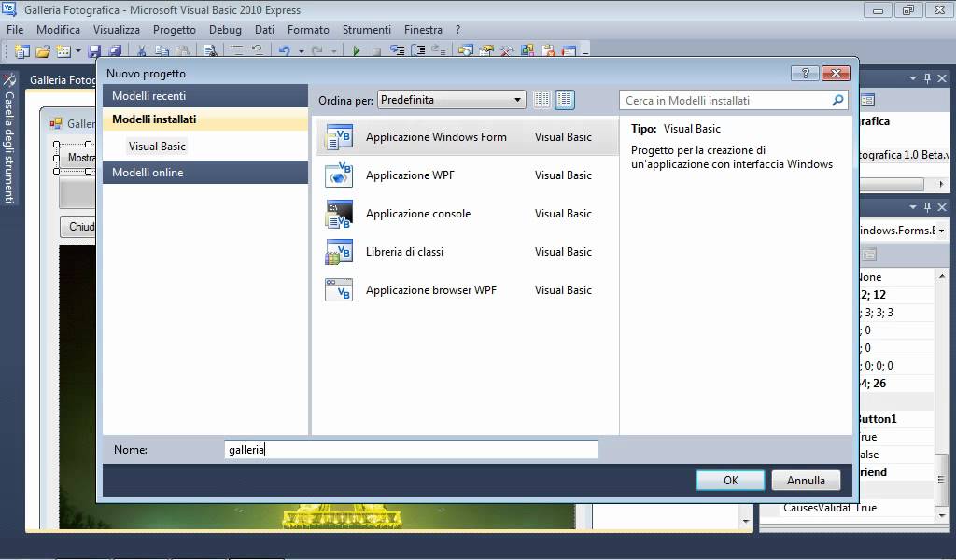Close the Properties panel with its X
This screenshot has height=560, width=956.
pyautogui.click(x=942, y=207)
